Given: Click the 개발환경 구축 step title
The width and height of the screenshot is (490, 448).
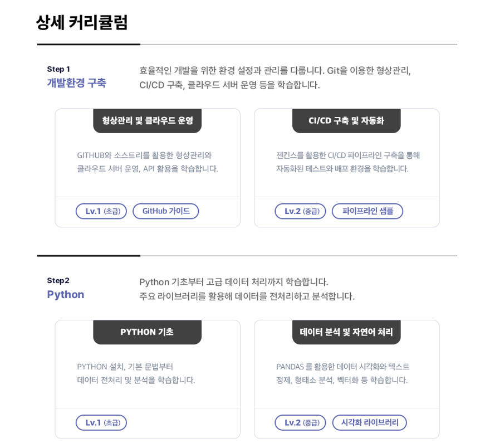Looking at the screenshot, I should [x=76, y=83].
